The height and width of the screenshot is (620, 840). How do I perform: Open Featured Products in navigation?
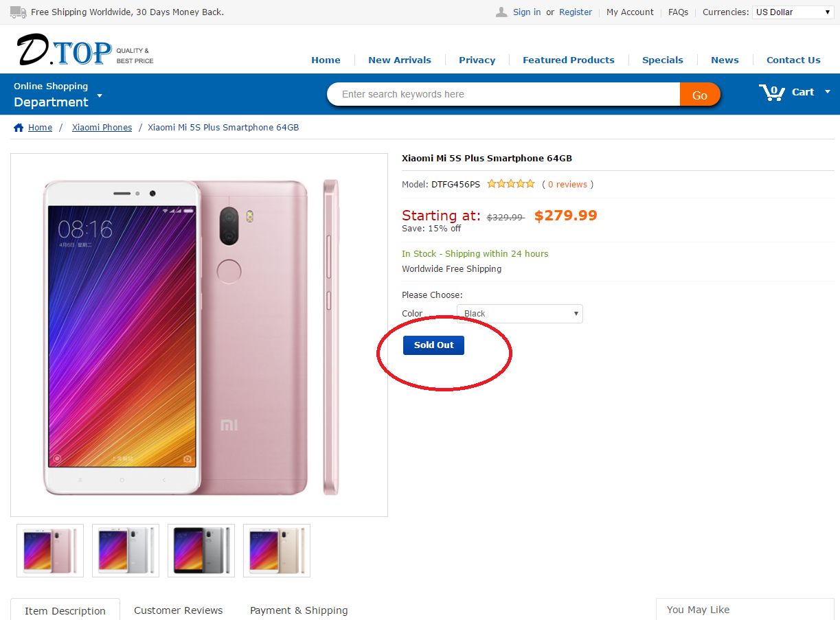tap(569, 60)
